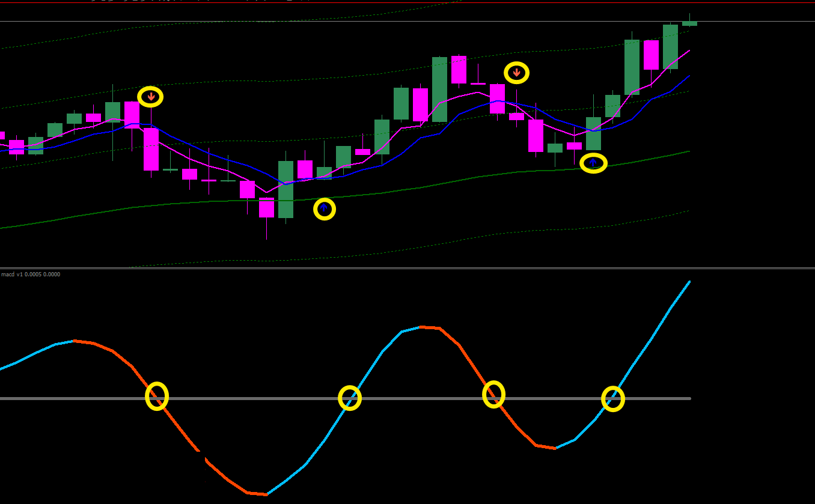
Task: Select the lowest orange trough of the MACD line
Action: click(x=257, y=493)
